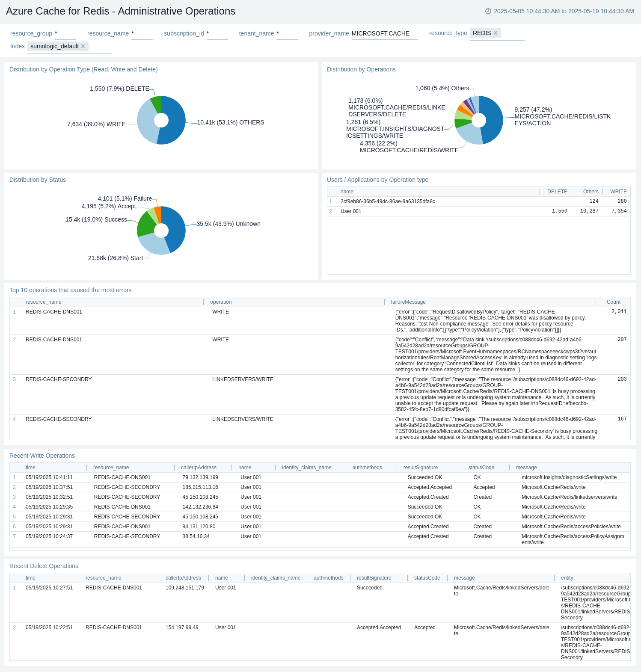The image size is (641, 672).
Task: Open the Distribution by Status panel title
Action: [x=38, y=180]
